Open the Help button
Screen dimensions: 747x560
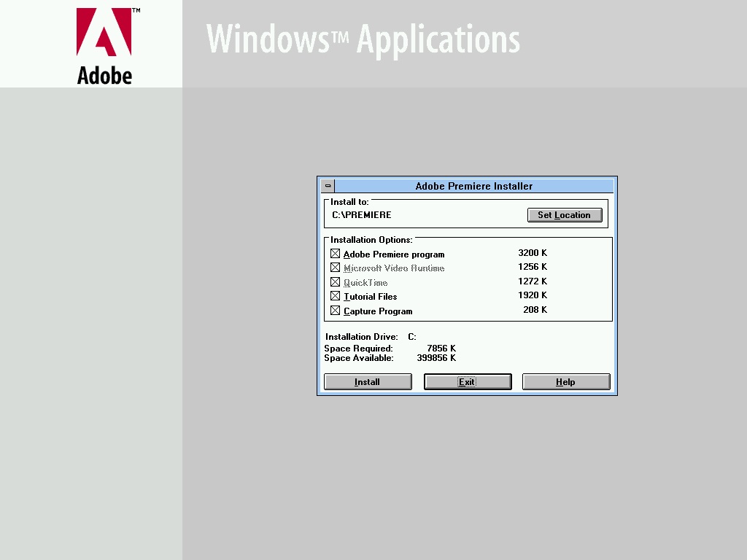coord(566,382)
